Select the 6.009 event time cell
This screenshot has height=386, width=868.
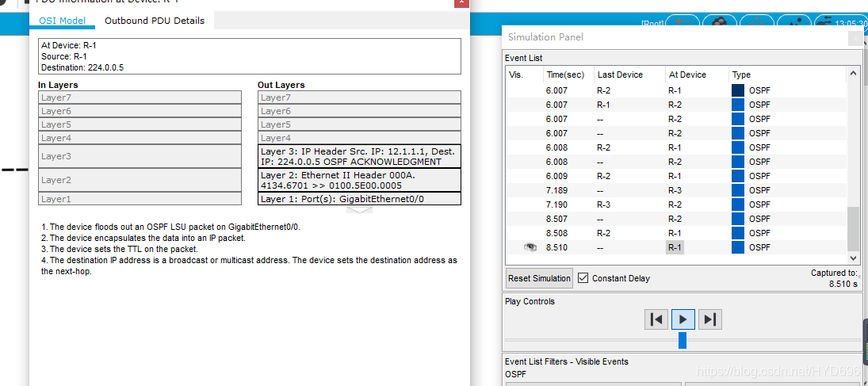556,176
